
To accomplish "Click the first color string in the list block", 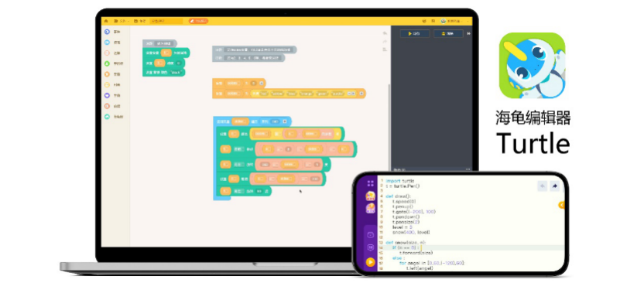I will click(265, 94).
